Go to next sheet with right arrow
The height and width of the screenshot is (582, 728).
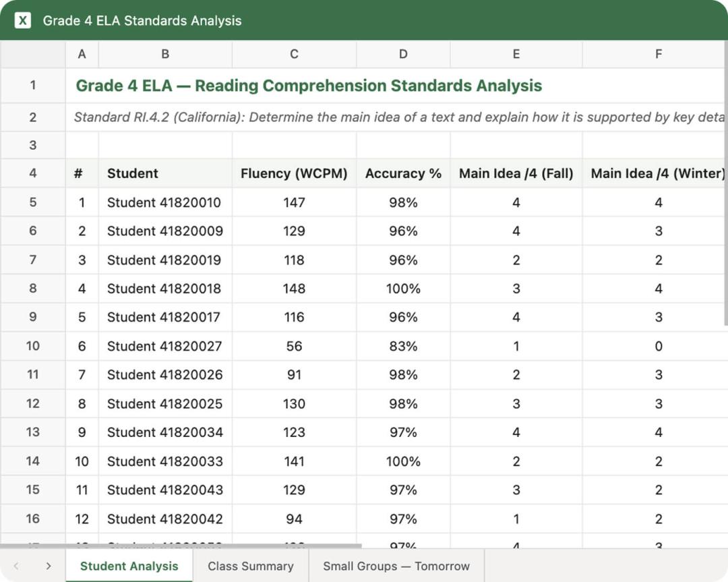pos(49,566)
